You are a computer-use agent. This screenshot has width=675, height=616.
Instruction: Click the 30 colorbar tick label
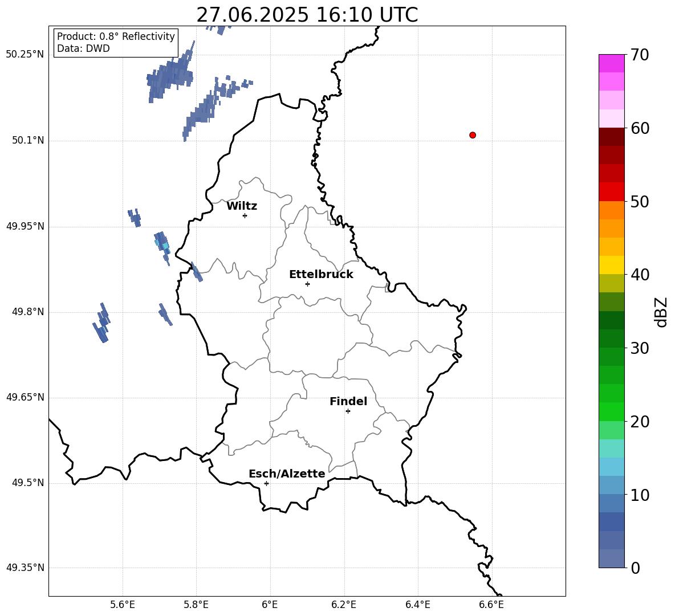640,348
